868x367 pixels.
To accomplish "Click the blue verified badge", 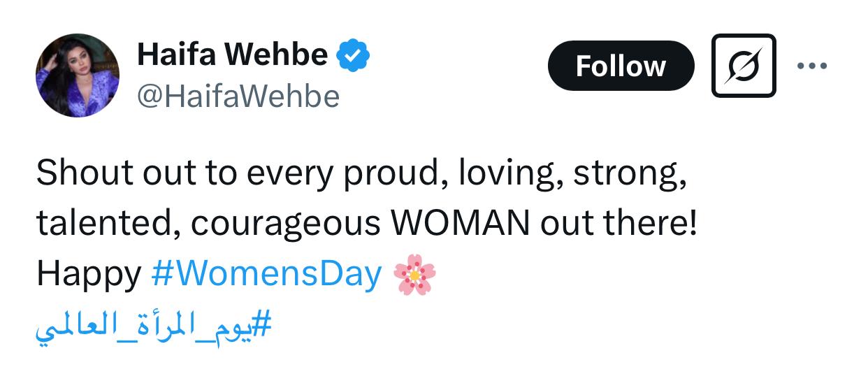I will [354, 55].
